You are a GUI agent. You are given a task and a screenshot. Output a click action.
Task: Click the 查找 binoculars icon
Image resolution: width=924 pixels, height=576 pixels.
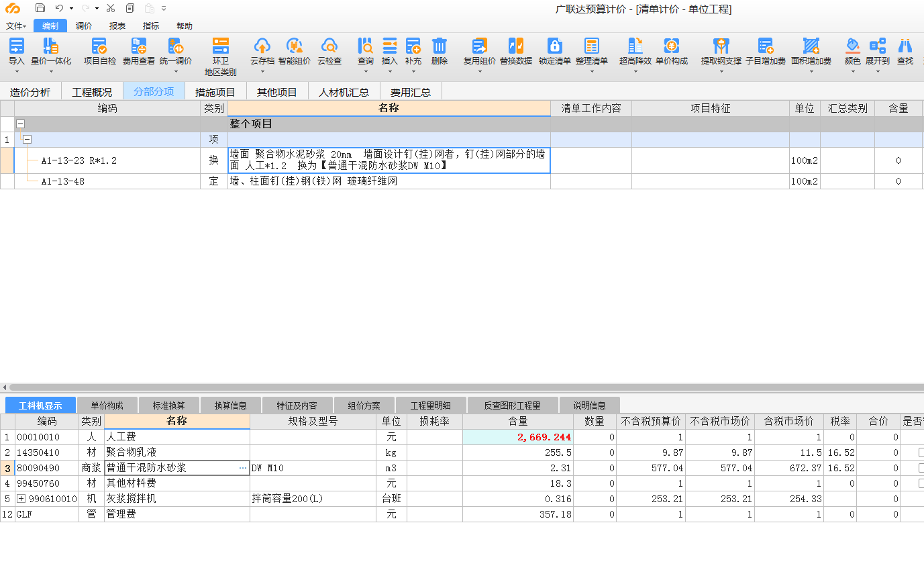[x=905, y=46]
